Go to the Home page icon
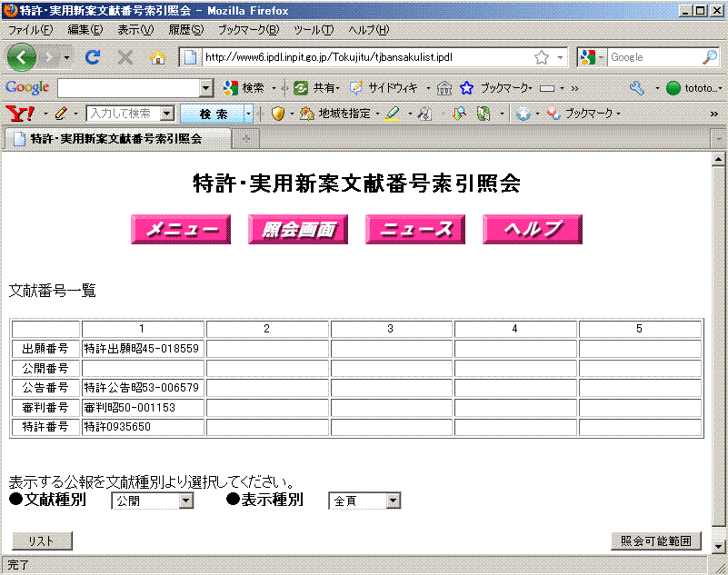 coord(158,57)
